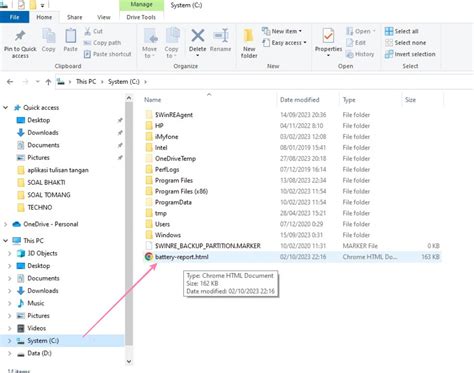Expand the System (C:) tree node
The width and height of the screenshot is (474, 373).
tap(10, 341)
